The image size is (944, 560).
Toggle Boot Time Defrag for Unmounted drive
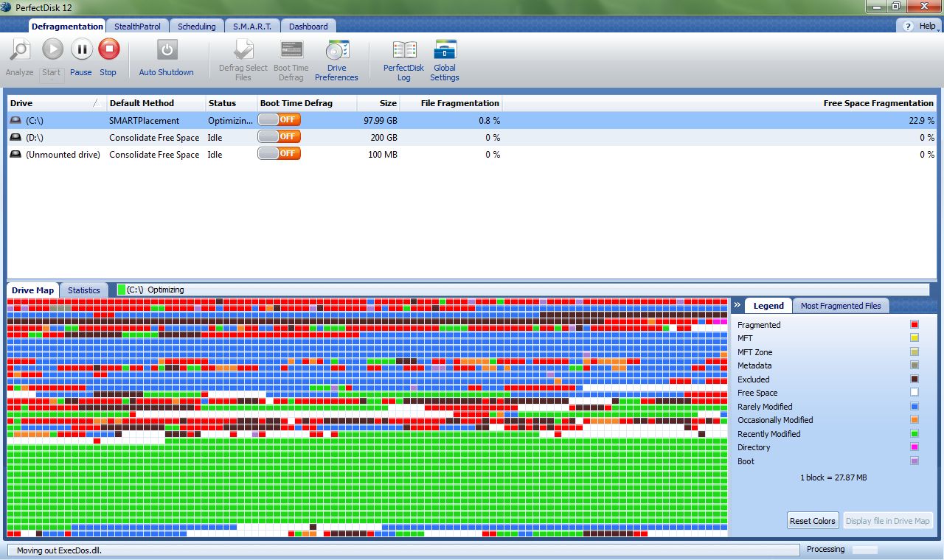(279, 153)
